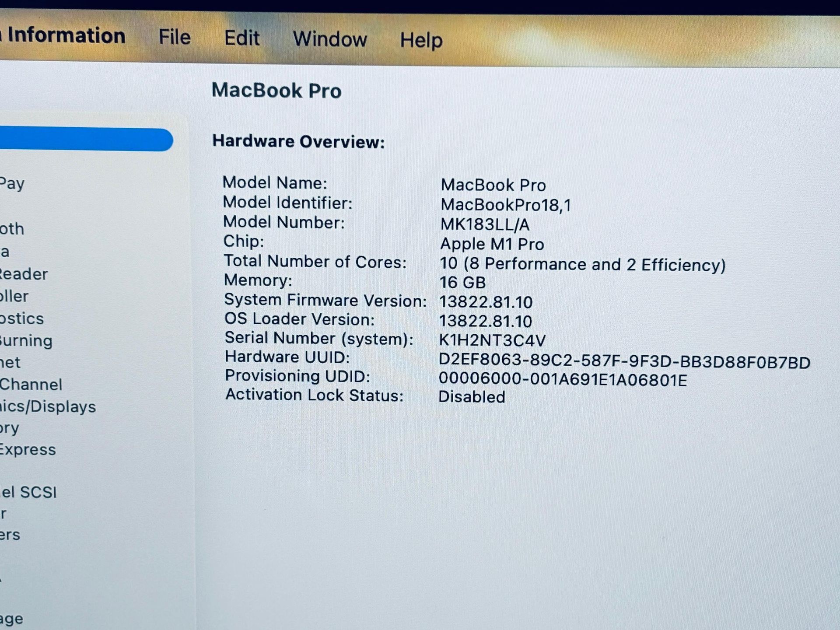This screenshot has height=630, width=840.
Task: Select the Parallel SCSI sidebar item
Action: [28, 492]
